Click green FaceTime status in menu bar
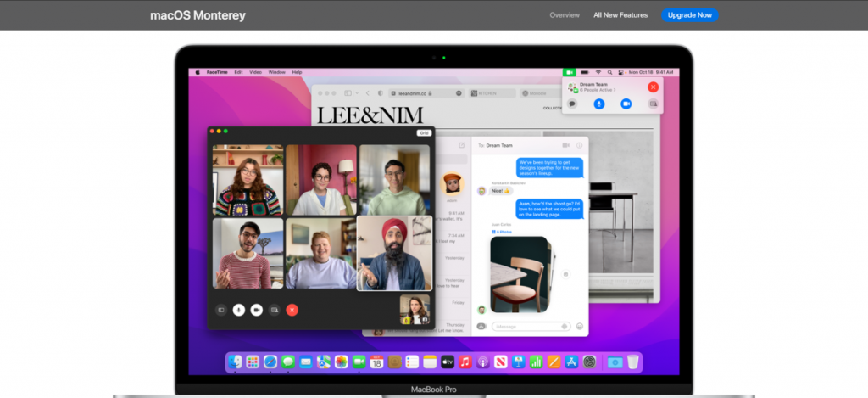Viewport: 868px width, 398px height. point(569,72)
